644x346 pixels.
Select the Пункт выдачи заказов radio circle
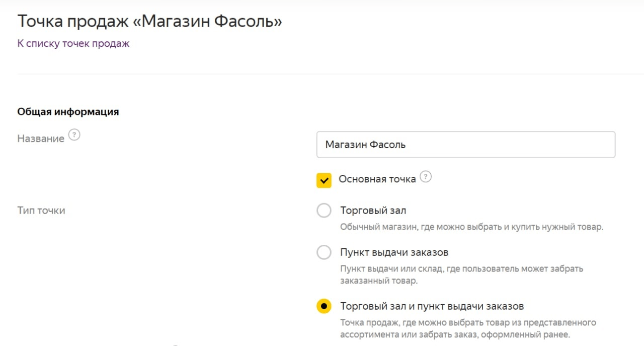pyautogui.click(x=324, y=252)
